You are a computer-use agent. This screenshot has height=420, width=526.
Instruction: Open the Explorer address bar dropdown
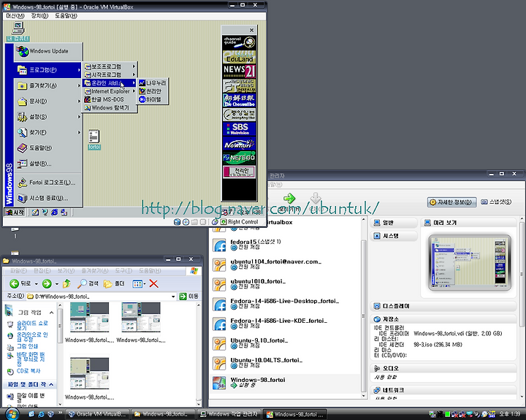click(x=173, y=297)
